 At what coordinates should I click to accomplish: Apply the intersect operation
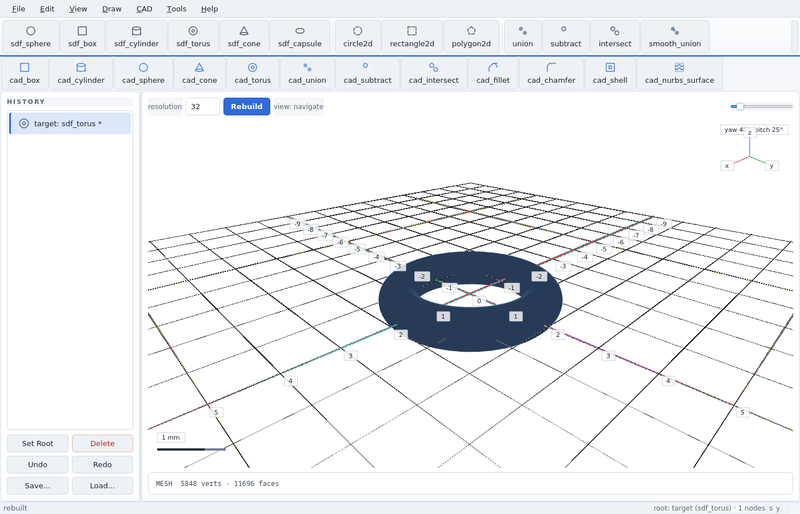tap(615, 37)
